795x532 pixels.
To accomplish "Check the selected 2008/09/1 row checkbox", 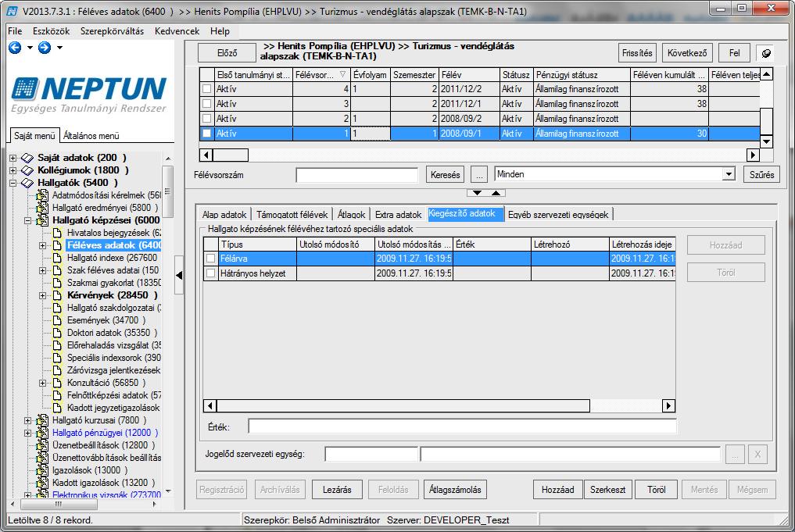I will pyautogui.click(x=206, y=134).
